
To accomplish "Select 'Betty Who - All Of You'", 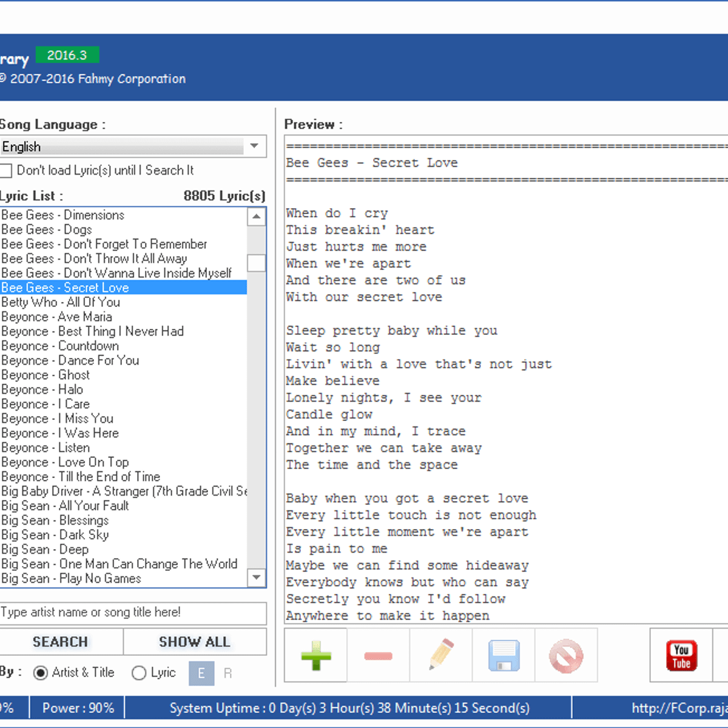I will pos(124,302).
